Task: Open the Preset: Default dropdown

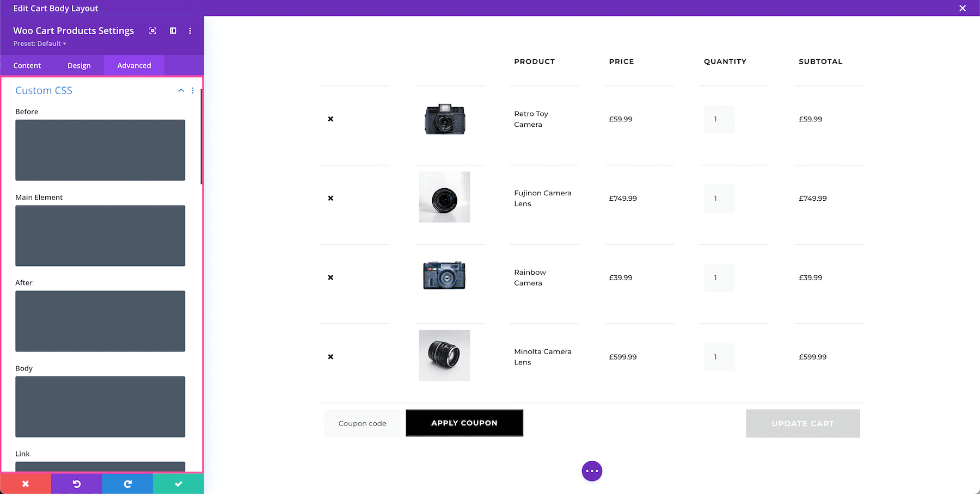Action: click(x=39, y=44)
